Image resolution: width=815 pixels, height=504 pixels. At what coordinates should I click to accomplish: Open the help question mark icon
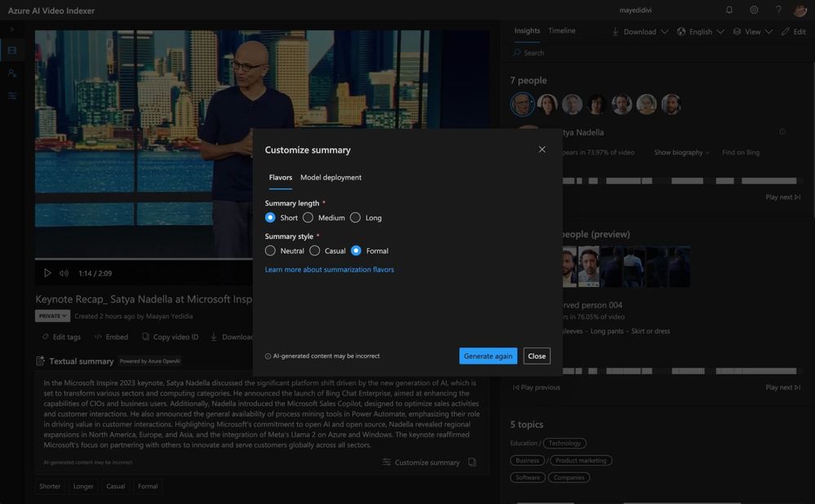[x=778, y=10]
